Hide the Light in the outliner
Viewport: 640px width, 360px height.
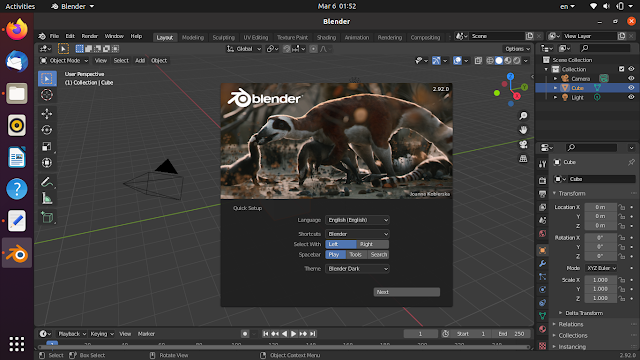[x=631, y=97]
